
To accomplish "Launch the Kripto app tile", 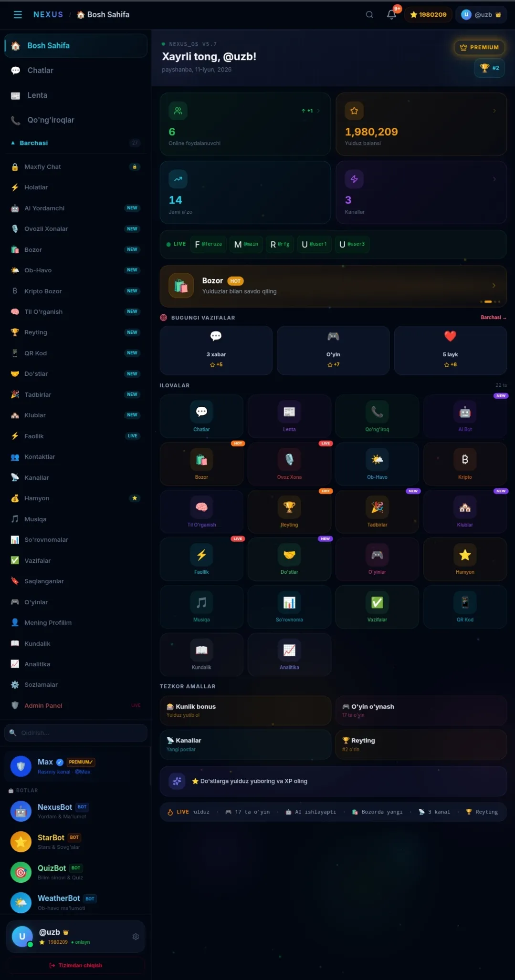I will click(x=465, y=464).
